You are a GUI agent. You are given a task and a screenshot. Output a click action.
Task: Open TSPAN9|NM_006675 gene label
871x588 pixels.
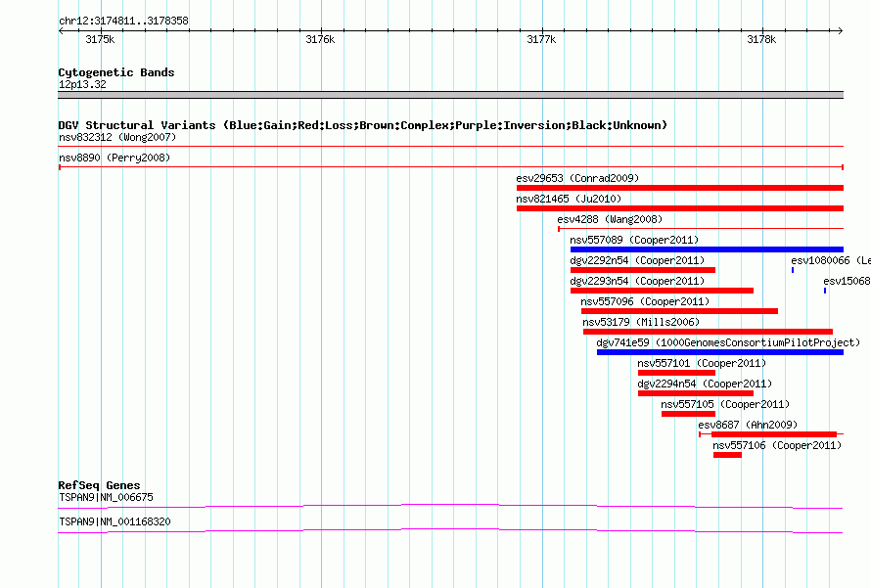click(x=106, y=497)
